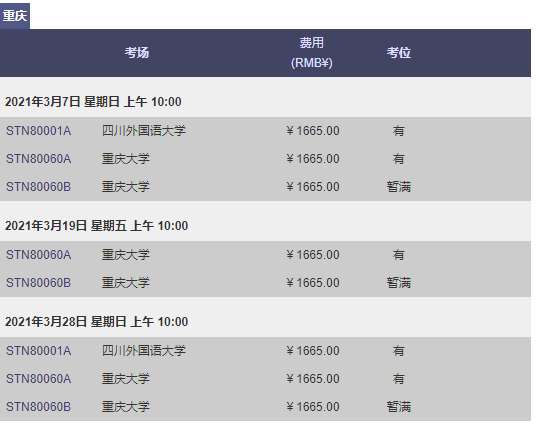536x425 pixels.
Task: Choose STN80060A 重庆大学 on March 7
Action: (265, 159)
